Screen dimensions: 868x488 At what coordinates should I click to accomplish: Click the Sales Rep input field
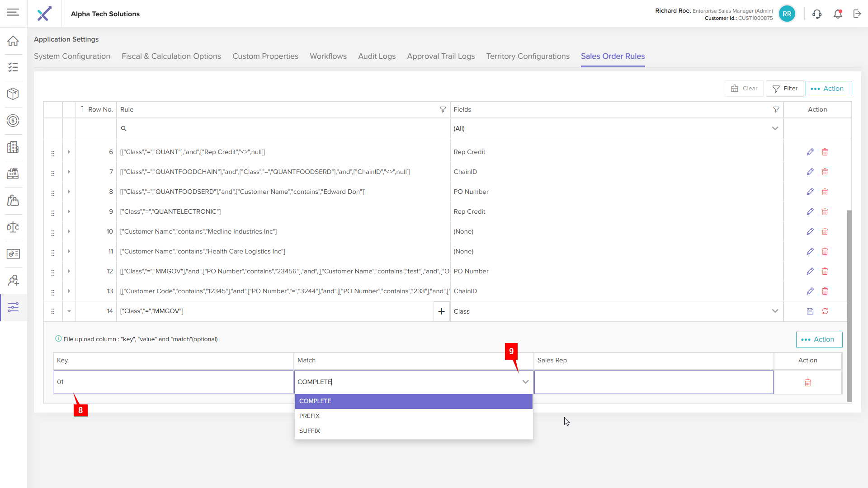point(653,382)
